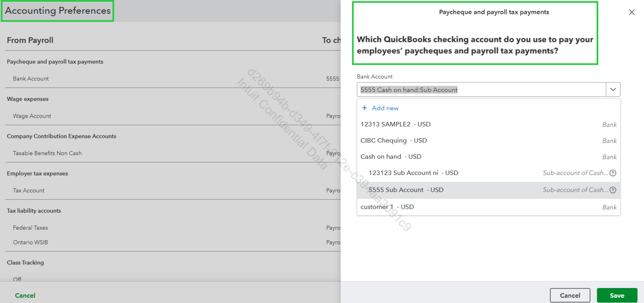Click the Ontario WSIB row
This screenshot has width=644, height=303.
173,242
